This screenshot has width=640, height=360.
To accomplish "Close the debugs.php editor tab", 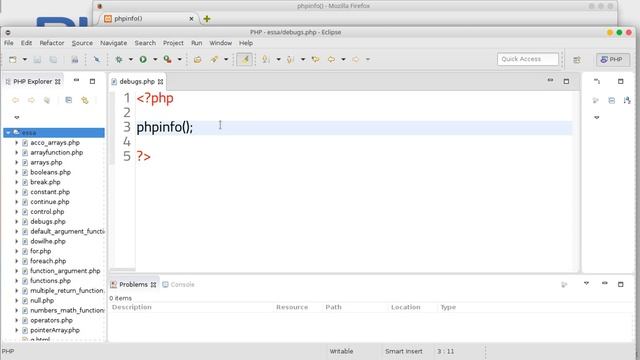I will pos(160,82).
